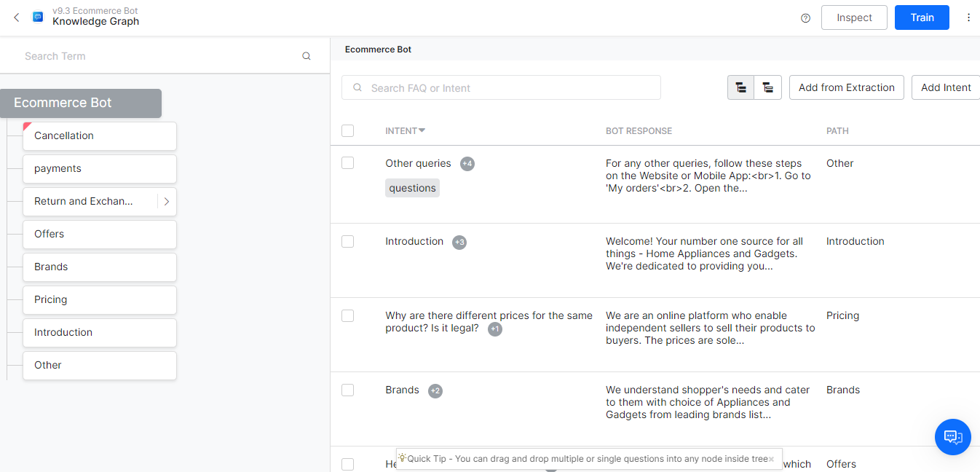Click the +4 badge on Other queries
Image resolution: width=980 pixels, height=472 pixels.
[x=467, y=164]
